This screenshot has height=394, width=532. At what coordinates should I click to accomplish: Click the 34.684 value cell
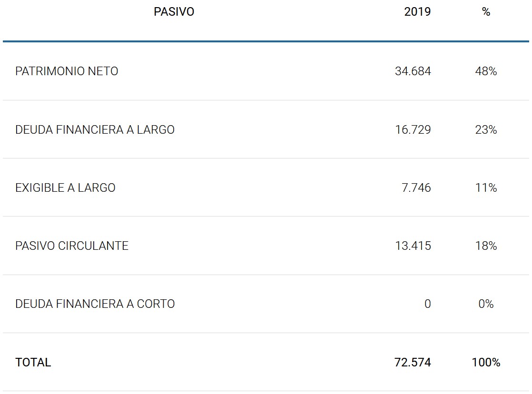[x=413, y=71]
